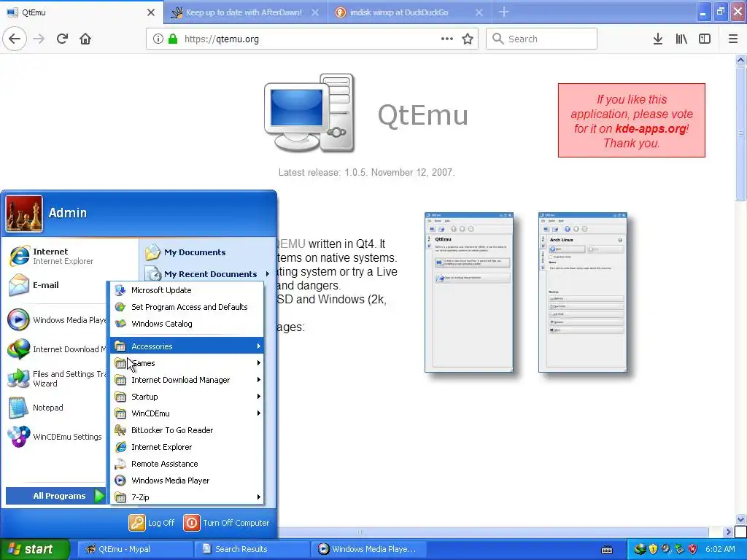Image resolution: width=747 pixels, height=560 pixels.
Task: Click the yellow shield security tray icon
Action: coord(653,549)
